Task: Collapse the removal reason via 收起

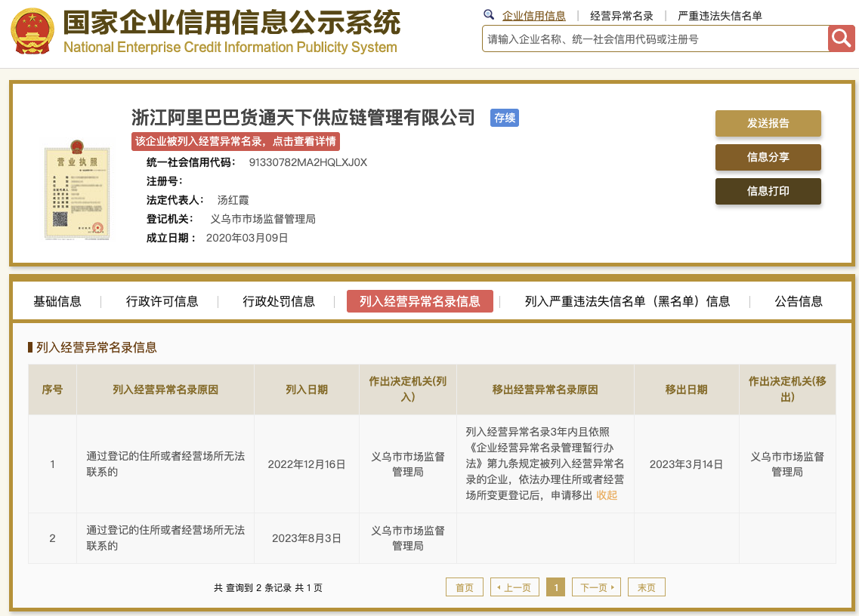Action: coord(607,495)
